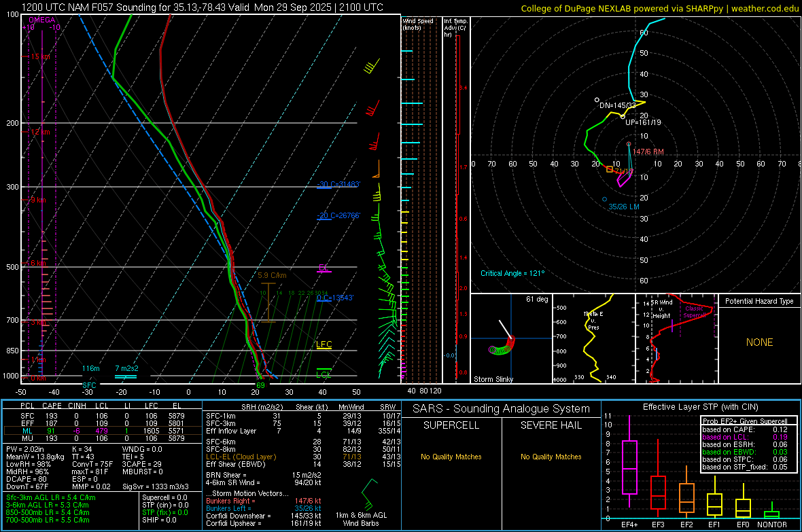Select the '9 km' height marker
The width and height of the screenshot is (802, 532).
coord(38,200)
